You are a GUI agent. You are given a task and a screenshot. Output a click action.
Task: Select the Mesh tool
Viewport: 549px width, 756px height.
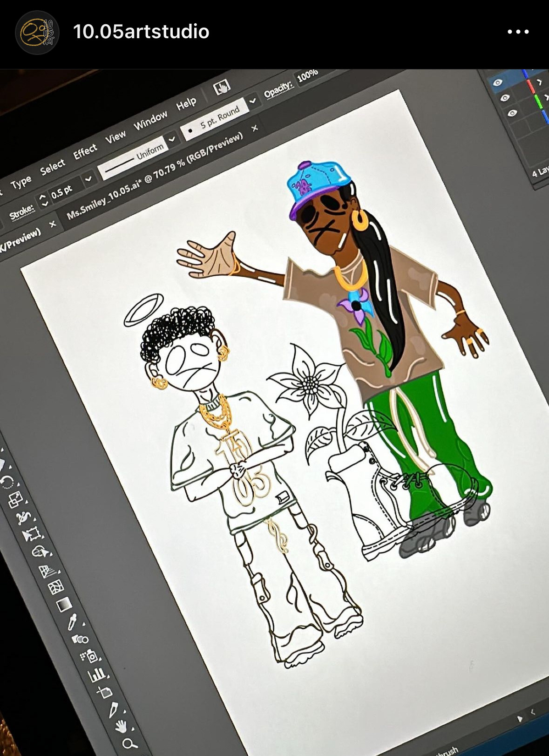(x=56, y=587)
